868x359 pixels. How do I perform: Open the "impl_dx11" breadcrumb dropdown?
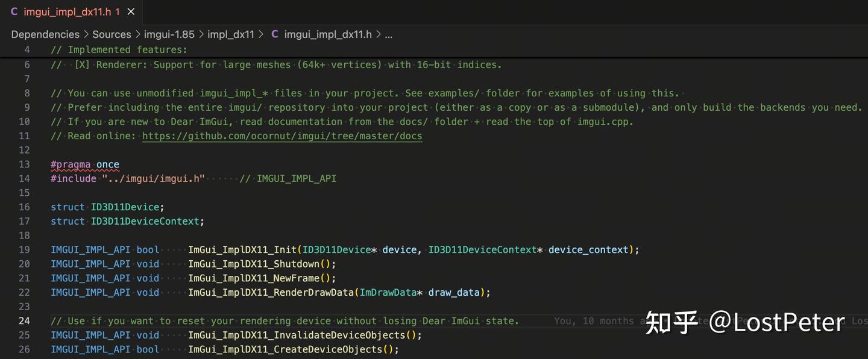pos(231,34)
